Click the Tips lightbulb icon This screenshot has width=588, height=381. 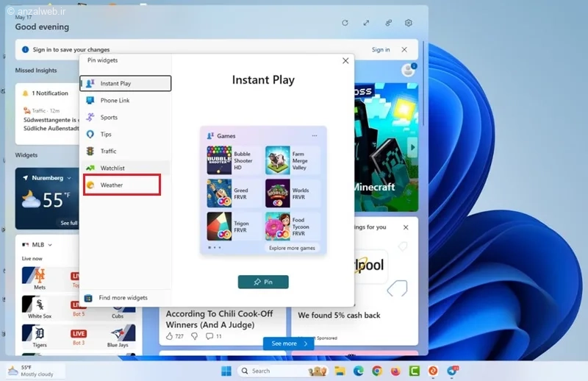pyautogui.click(x=90, y=135)
